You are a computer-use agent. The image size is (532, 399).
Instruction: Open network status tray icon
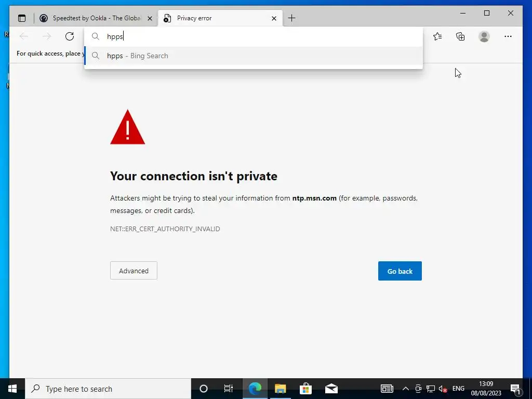tap(431, 389)
